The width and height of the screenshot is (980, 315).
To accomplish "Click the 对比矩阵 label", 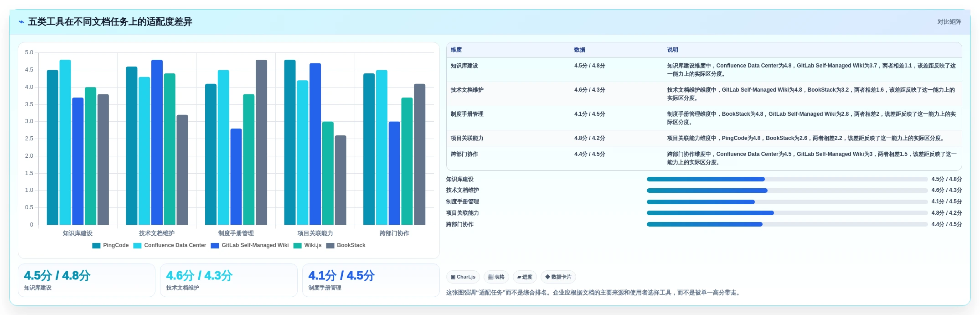I will (949, 22).
